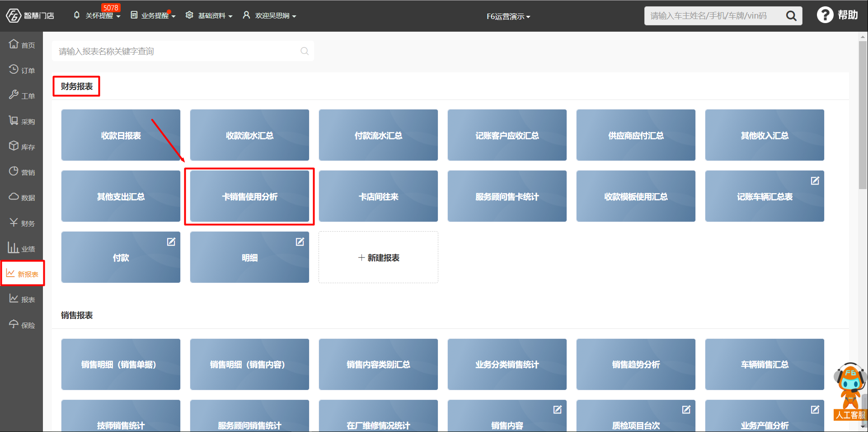
Task: Open 销售明细（销售内容）report
Action: 249,364
